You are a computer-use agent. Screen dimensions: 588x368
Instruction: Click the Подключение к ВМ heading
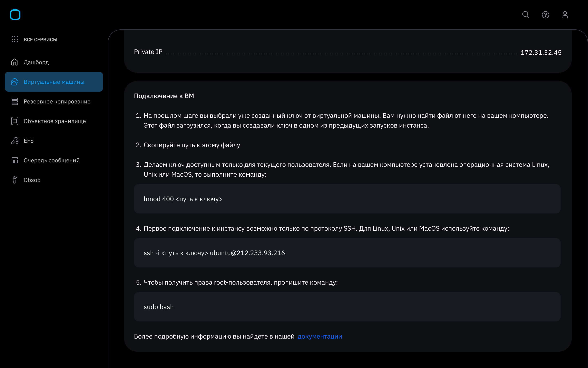164,96
